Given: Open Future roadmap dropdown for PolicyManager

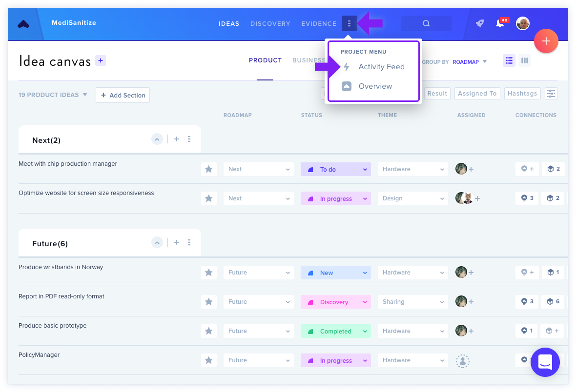Looking at the screenshot, I should [259, 360].
